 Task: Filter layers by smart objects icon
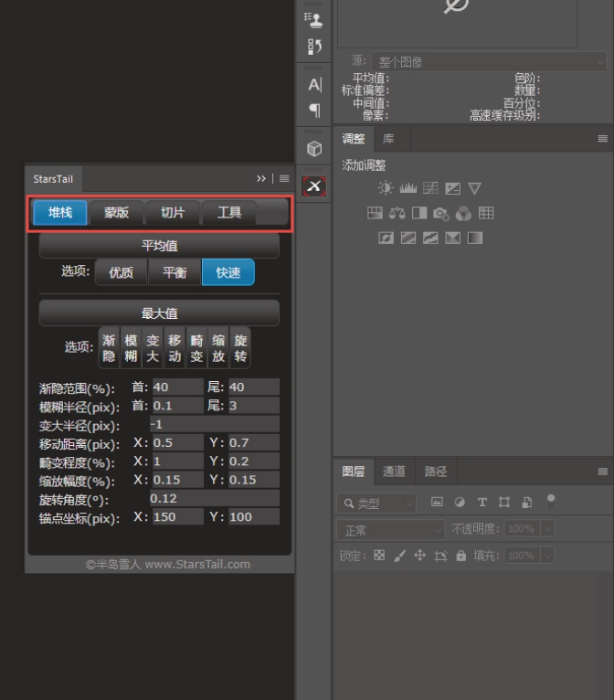[x=527, y=503]
